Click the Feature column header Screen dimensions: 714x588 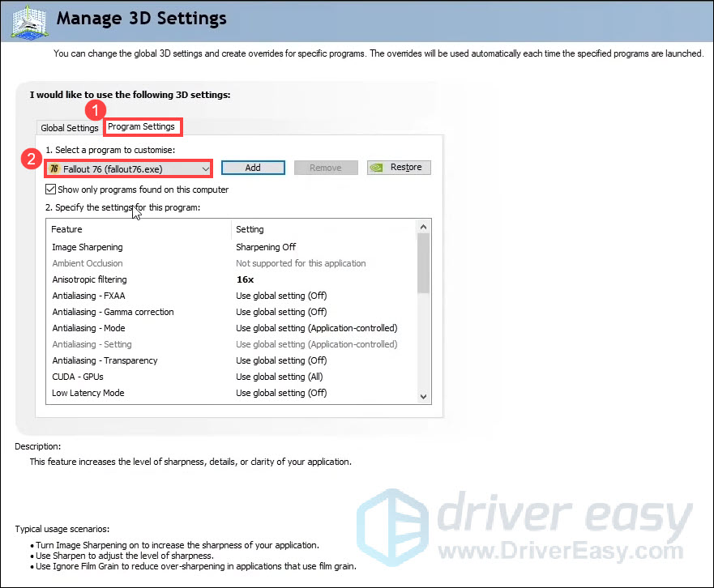[66, 228]
